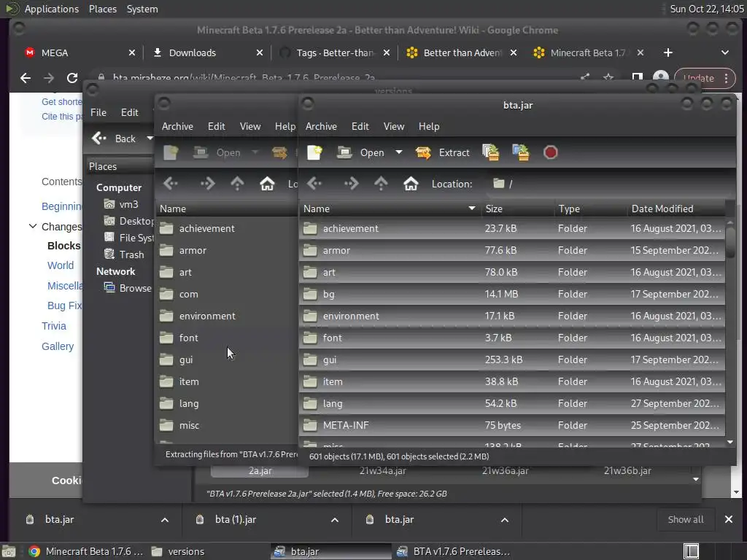Screen dimensions: 747x560
Task: Go back in bta.jar location bar
Action: 315,183
